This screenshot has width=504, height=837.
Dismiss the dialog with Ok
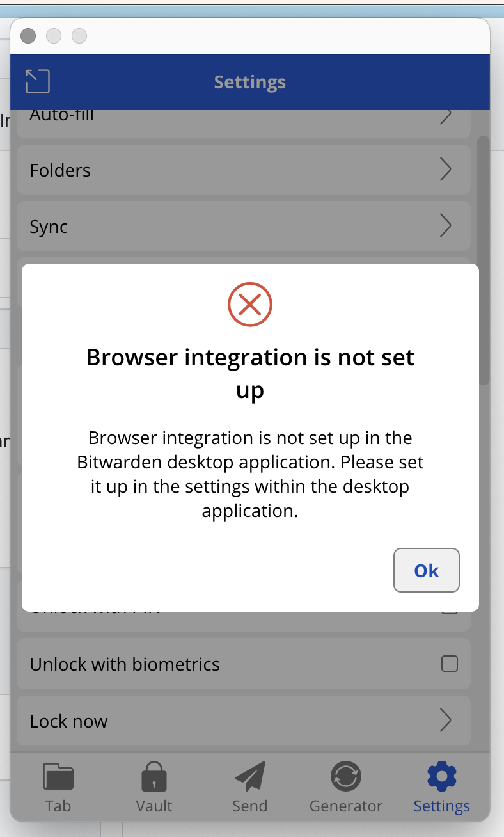click(x=426, y=570)
